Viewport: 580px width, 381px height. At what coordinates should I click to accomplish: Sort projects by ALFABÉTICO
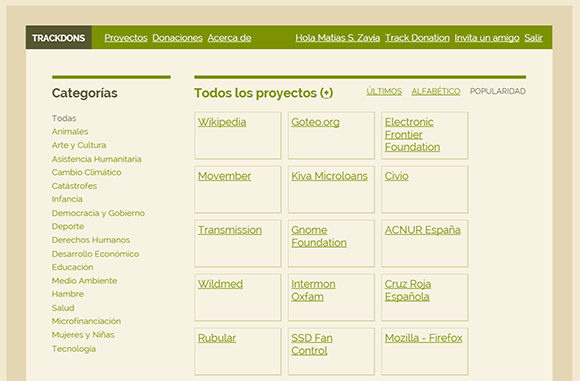[x=436, y=91]
